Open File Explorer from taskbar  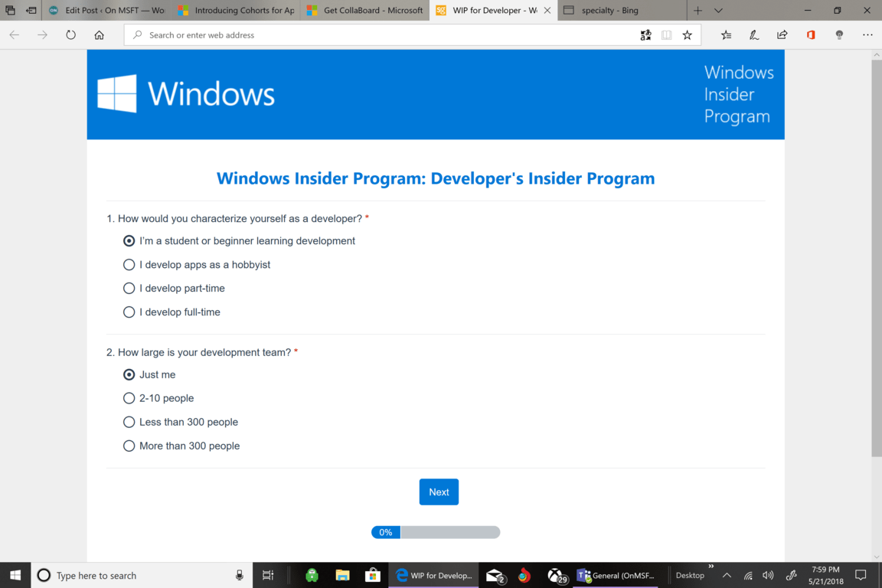(x=342, y=575)
